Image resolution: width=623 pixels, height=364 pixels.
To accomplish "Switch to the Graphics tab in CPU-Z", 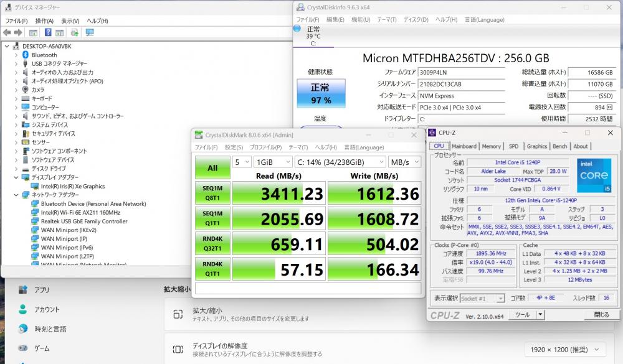I will point(537,146).
